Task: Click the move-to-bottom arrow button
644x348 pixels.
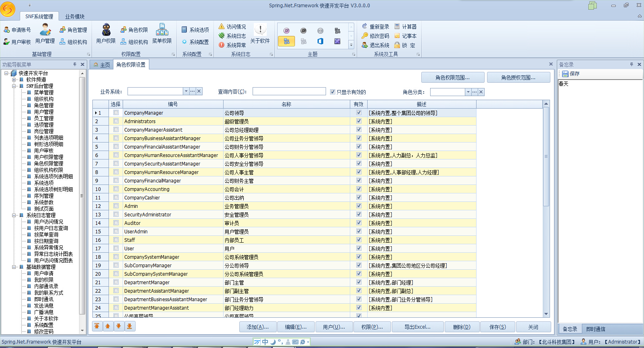Action: tap(130, 326)
